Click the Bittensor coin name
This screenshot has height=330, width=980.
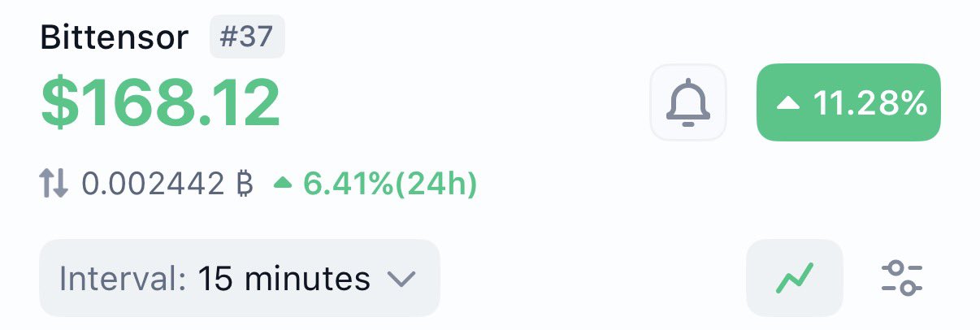114,37
